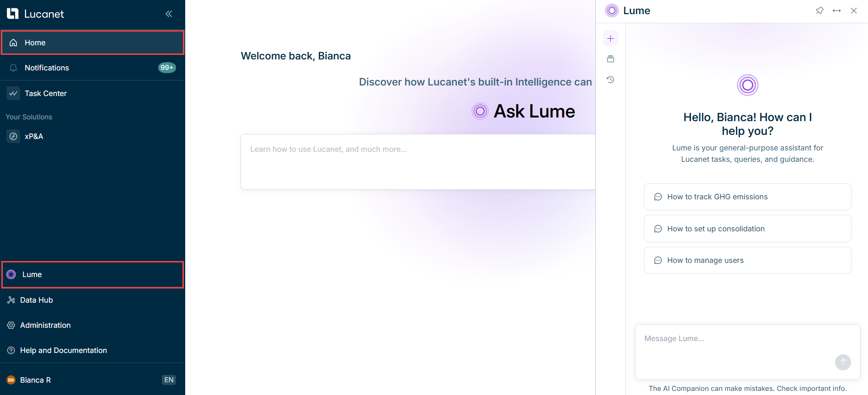Click the Data Hub icon

pos(11,300)
